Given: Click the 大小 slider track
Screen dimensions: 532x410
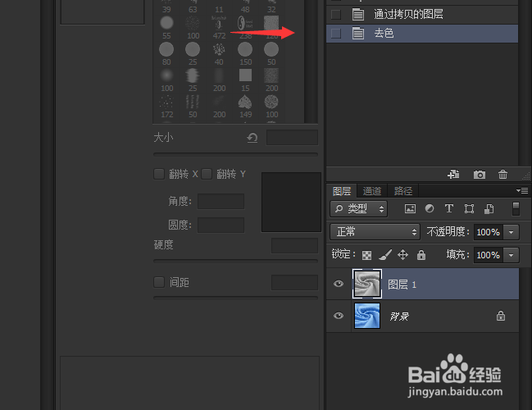Looking at the screenshot, I should pos(235,154).
